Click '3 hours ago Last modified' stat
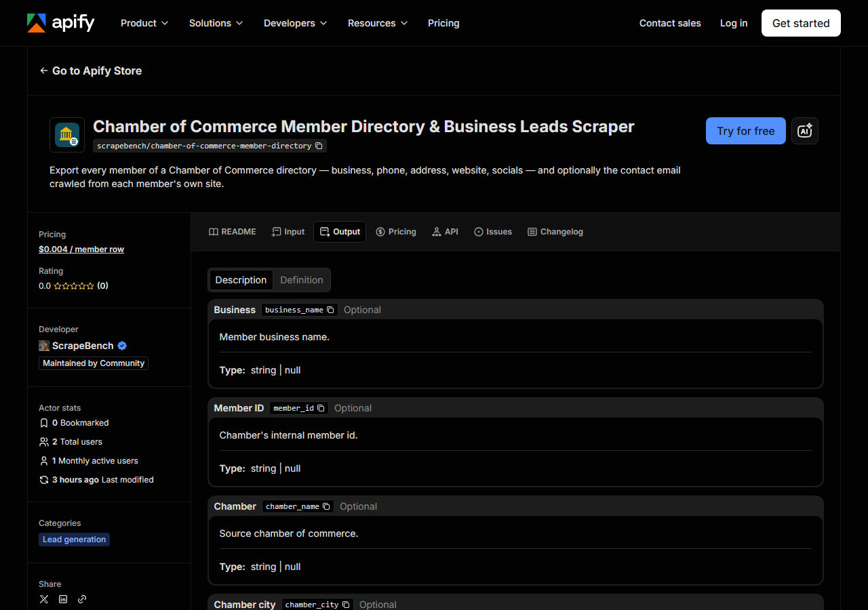 point(96,480)
